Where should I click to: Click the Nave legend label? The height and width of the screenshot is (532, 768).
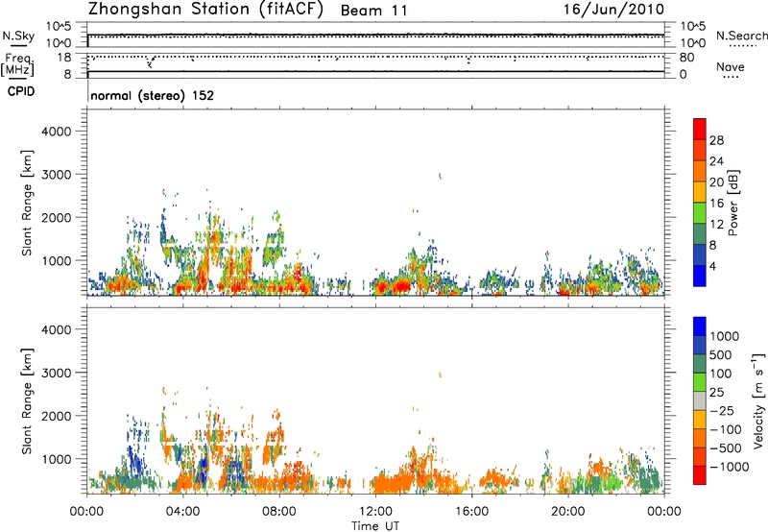pyautogui.click(x=730, y=66)
